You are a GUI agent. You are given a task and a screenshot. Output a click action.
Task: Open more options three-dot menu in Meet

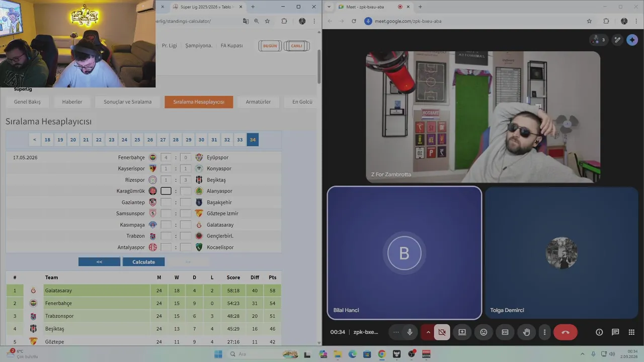544,332
